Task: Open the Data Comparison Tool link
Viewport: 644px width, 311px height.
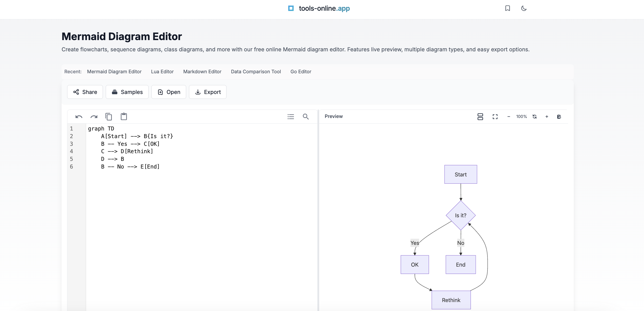Action: pos(256,71)
